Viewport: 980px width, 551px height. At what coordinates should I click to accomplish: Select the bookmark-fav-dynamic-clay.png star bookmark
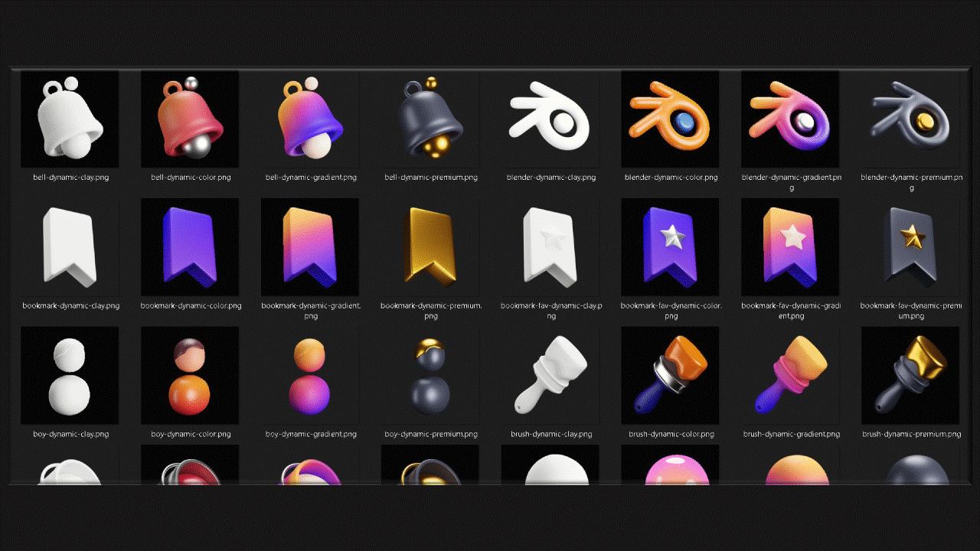point(550,247)
